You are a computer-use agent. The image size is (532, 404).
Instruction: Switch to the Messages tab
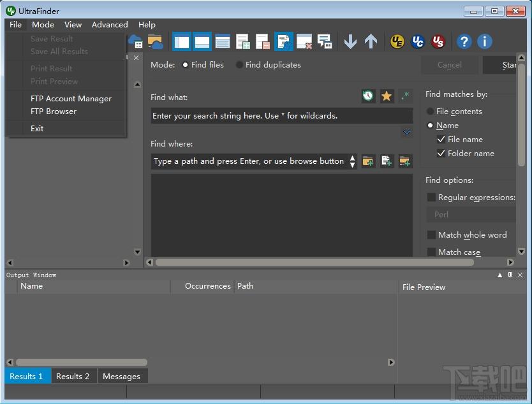pos(121,376)
